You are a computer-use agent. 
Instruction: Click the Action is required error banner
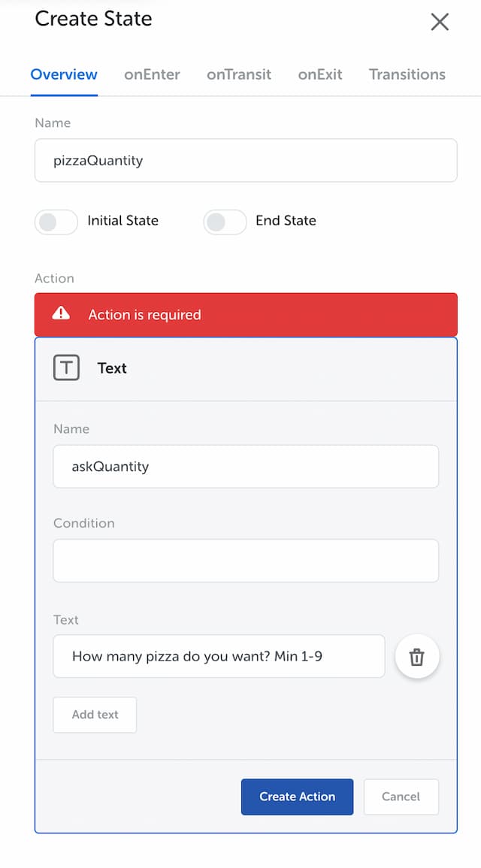click(246, 314)
